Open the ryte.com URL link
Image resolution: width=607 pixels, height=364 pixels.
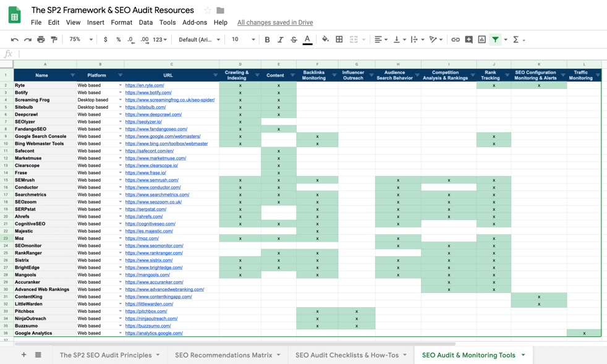pyautogui.click(x=145, y=85)
